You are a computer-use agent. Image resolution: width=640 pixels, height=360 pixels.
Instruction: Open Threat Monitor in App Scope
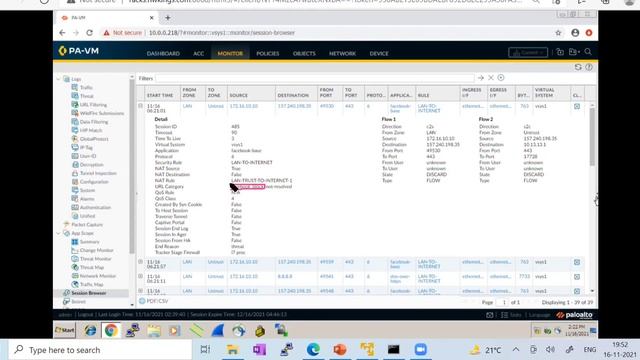click(x=96, y=259)
